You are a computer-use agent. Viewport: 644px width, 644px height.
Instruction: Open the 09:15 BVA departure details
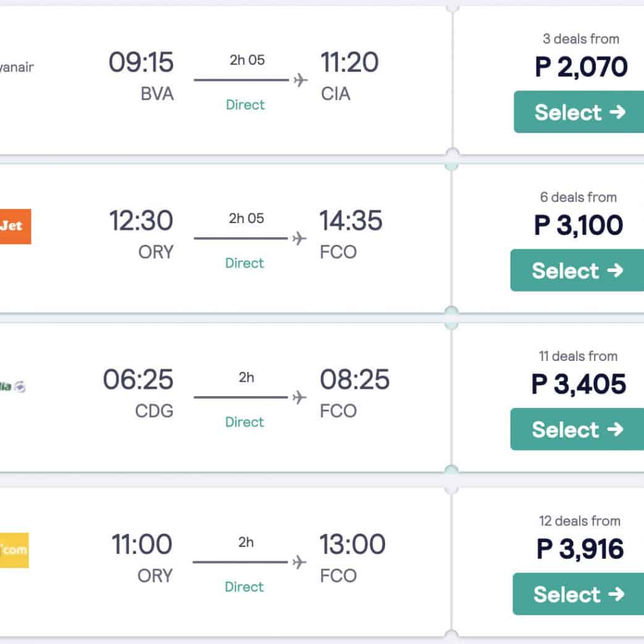coord(141,62)
